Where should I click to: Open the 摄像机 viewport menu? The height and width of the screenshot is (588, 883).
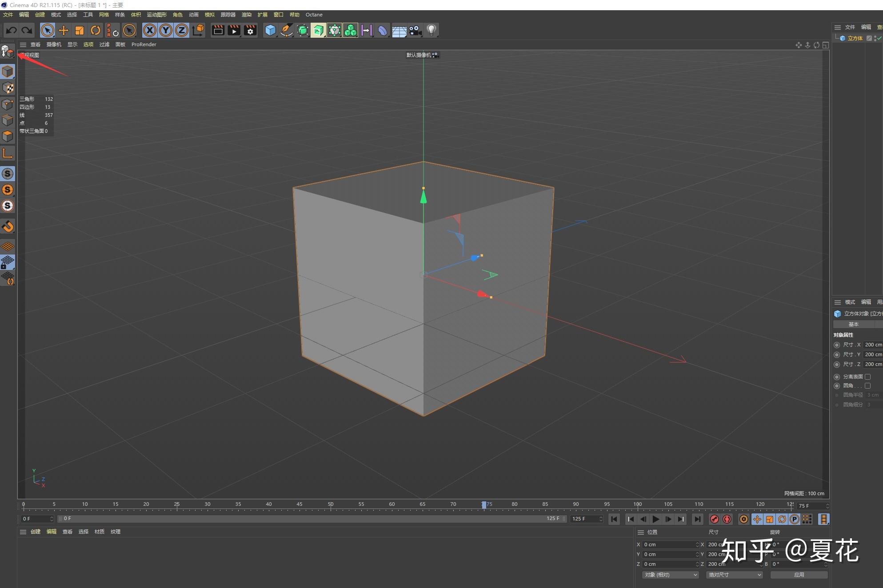[54, 44]
